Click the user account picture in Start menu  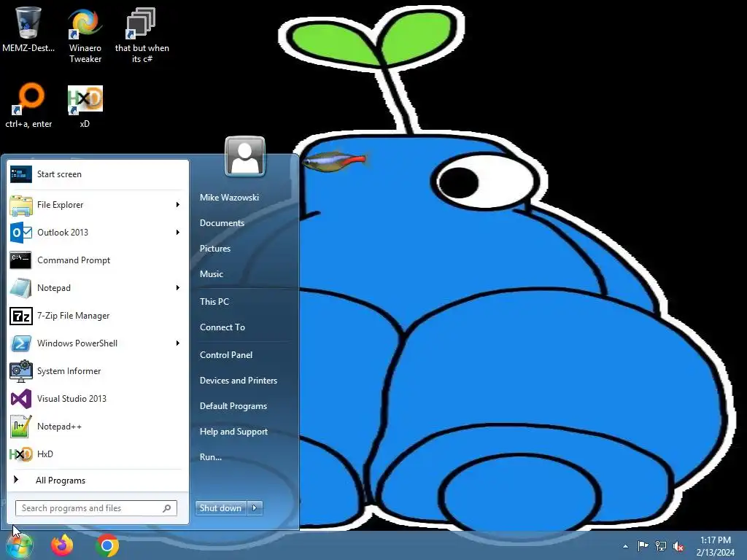click(x=245, y=157)
